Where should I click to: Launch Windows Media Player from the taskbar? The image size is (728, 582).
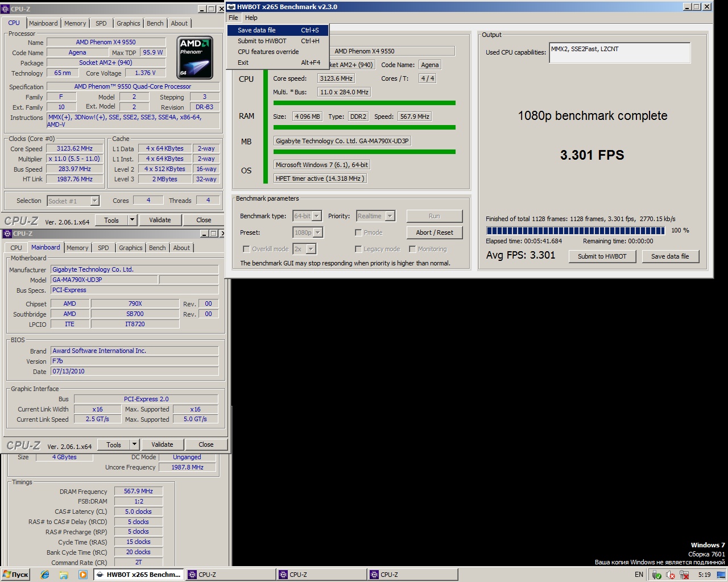point(82,575)
